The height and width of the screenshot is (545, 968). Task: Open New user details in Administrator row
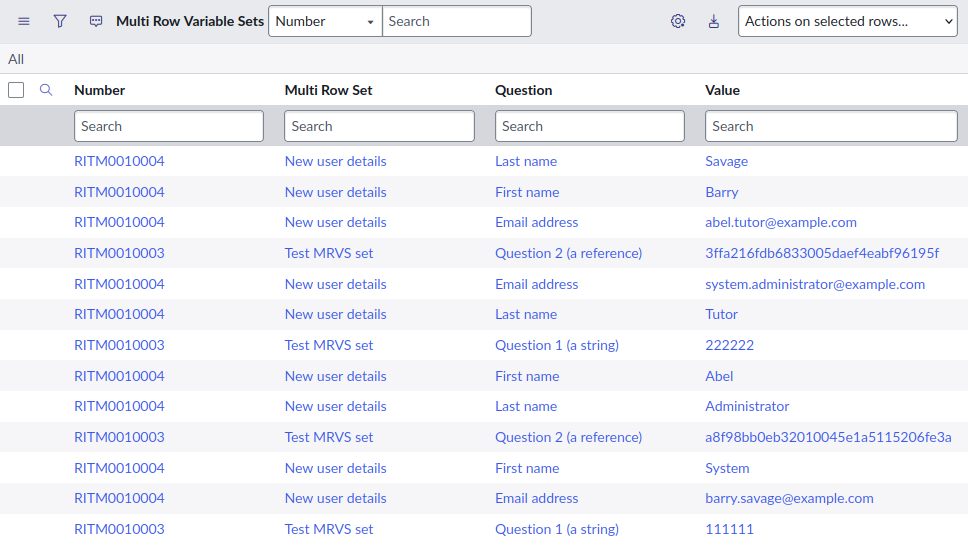[x=336, y=406]
